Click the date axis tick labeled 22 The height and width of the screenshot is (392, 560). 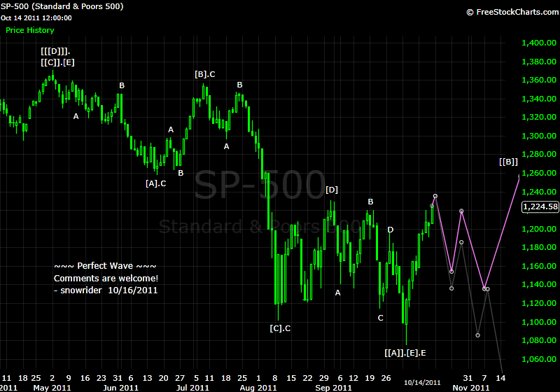[x=307, y=378]
